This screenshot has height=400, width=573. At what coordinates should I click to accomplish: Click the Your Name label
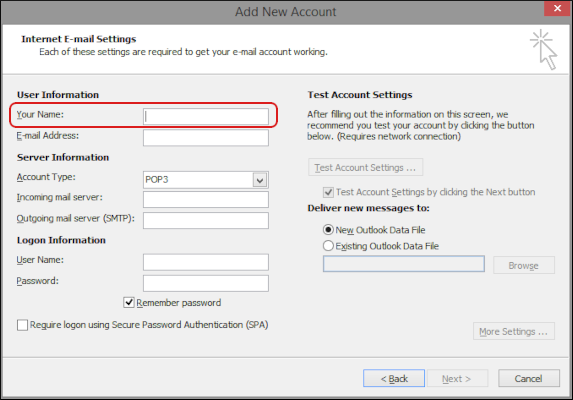40,115
